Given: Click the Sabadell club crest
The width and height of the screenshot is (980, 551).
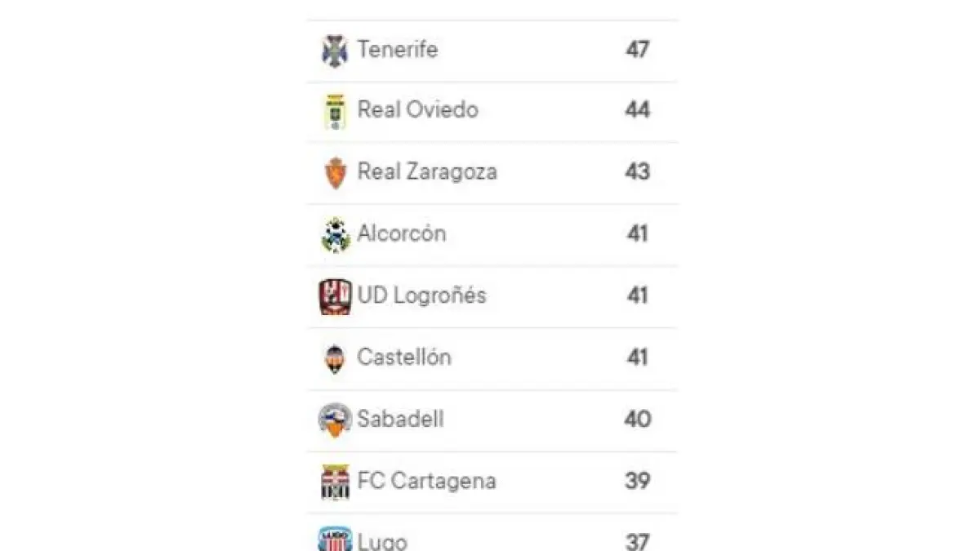Looking at the screenshot, I should point(335,420).
